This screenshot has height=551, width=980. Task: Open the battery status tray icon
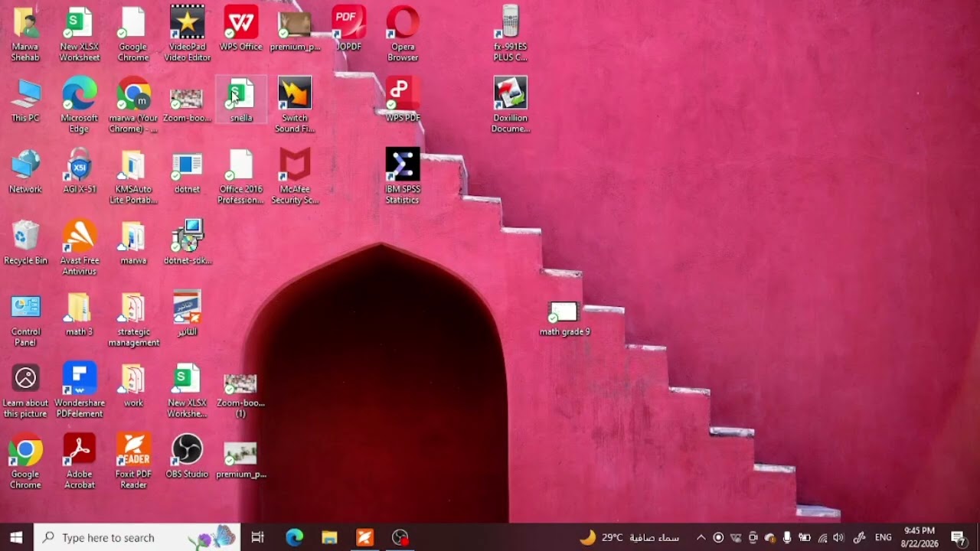[x=805, y=537]
